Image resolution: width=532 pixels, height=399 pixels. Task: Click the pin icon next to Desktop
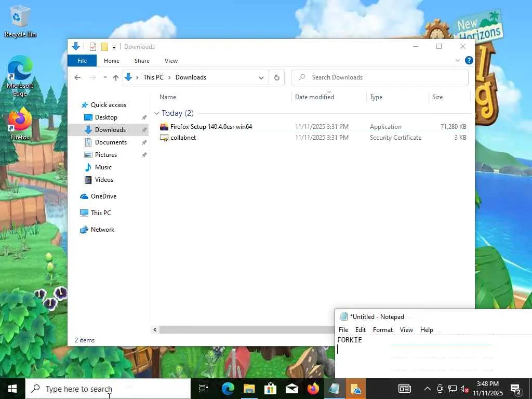(x=144, y=117)
